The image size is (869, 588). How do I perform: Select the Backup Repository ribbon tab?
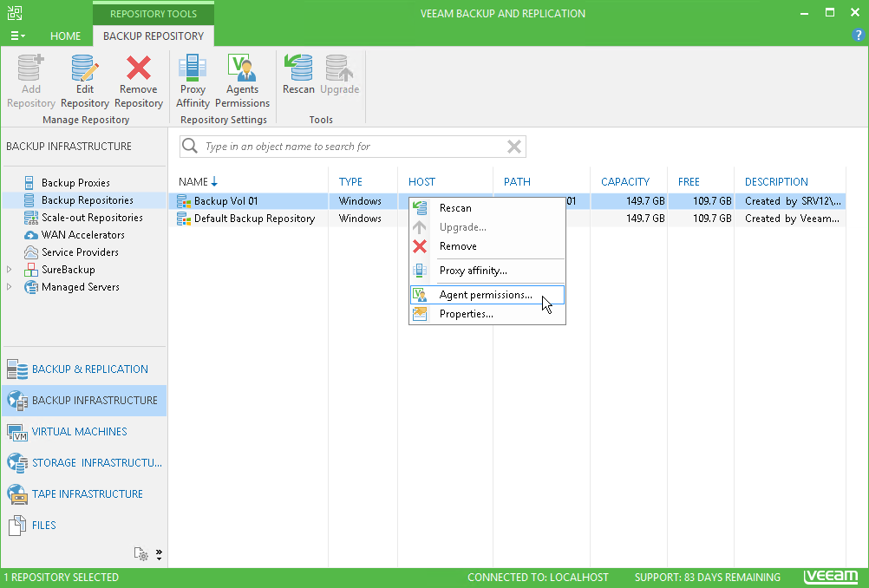[154, 36]
